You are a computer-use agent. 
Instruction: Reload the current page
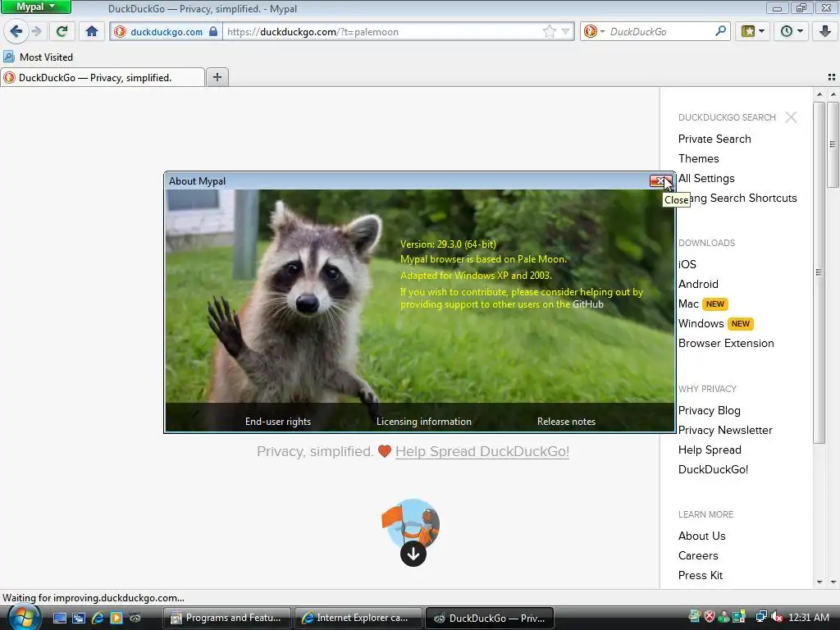point(62,32)
